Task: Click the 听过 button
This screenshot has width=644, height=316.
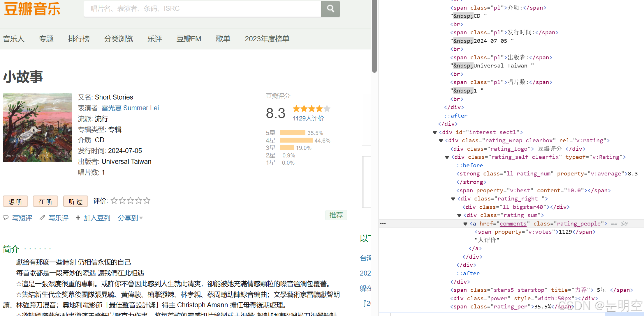Action: tap(76, 201)
